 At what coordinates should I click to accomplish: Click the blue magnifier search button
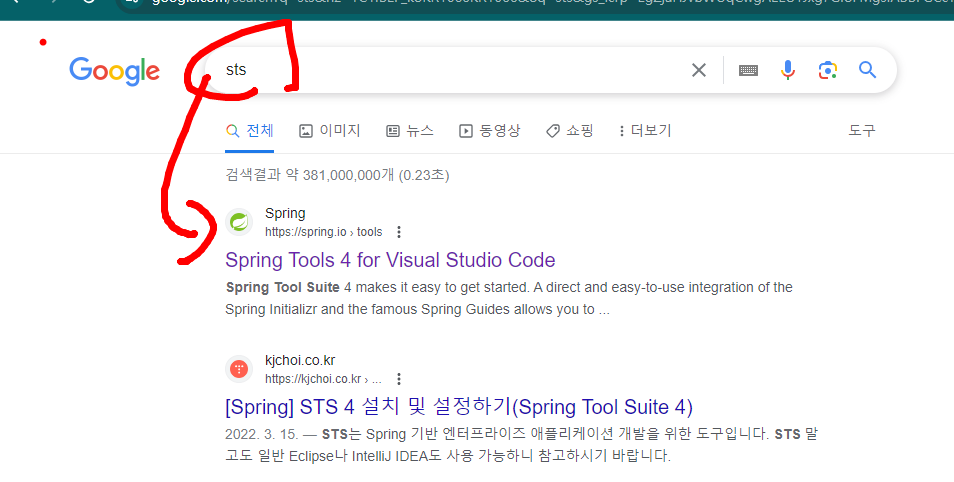[868, 70]
